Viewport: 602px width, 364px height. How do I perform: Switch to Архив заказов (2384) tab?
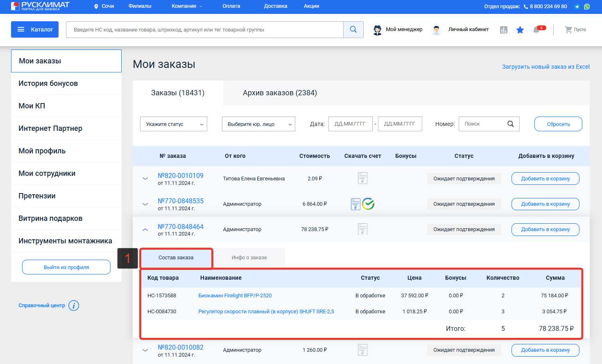point(280,93)
